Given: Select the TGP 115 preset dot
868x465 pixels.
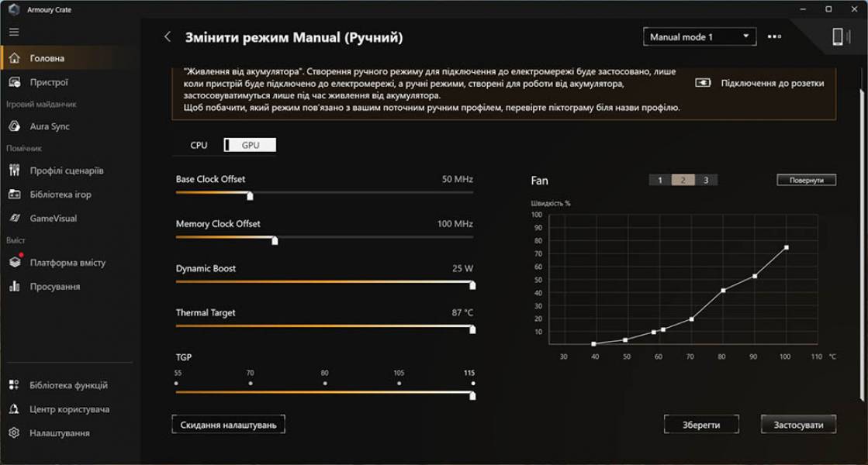Looking at the screenshot, I should point(472,383).
